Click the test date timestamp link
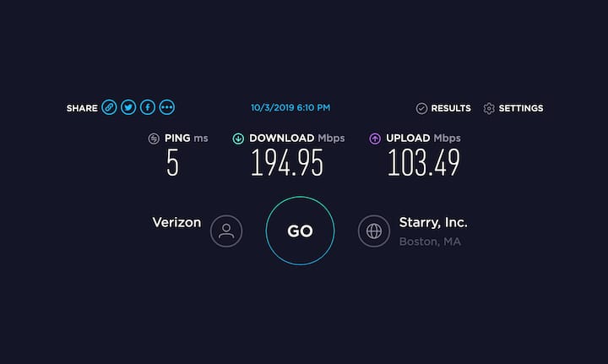Viewport: 608px width, 364px height. [x=290, y=108]
